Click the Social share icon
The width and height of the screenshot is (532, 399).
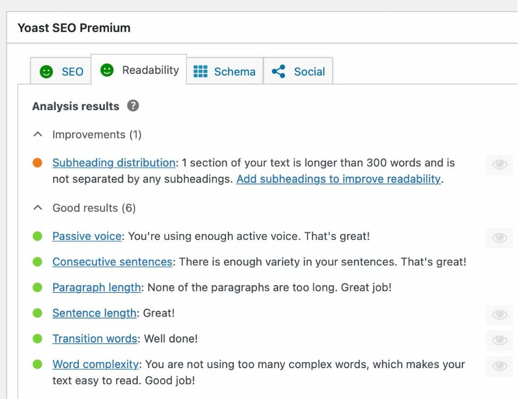pyautogui.click(x=279, y=71)
